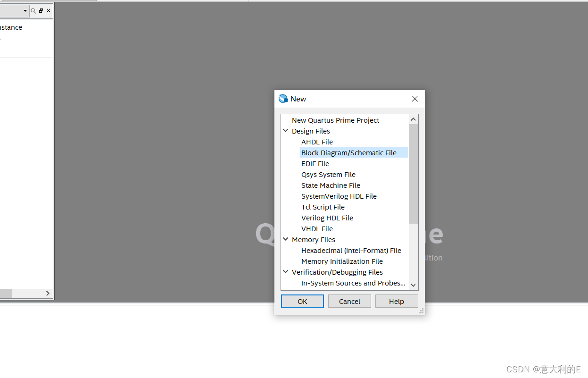Image resolution: width=588 pixels, height=378 pixels.
Task: Choose SystemVerilog HDL File
Action: (339, 196)
